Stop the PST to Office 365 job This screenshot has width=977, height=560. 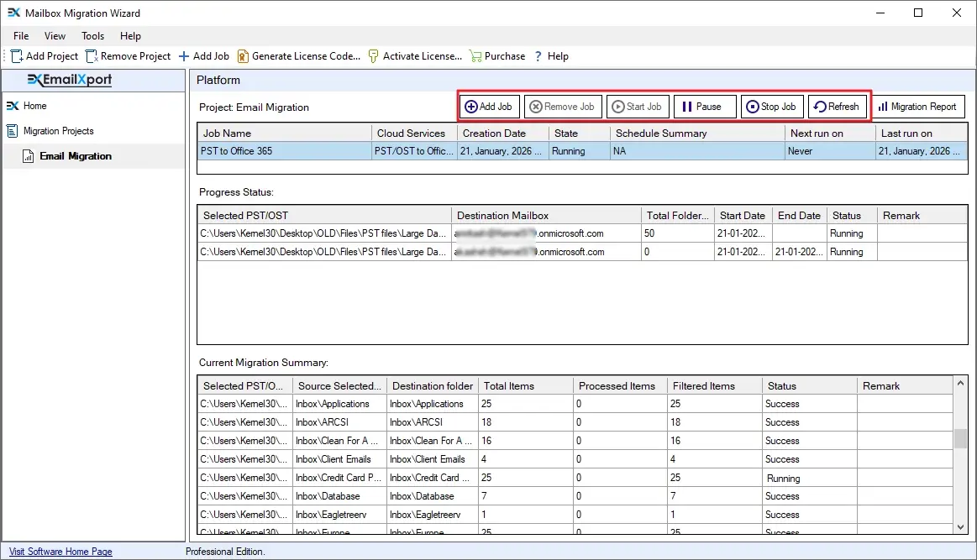pos(771,107)
